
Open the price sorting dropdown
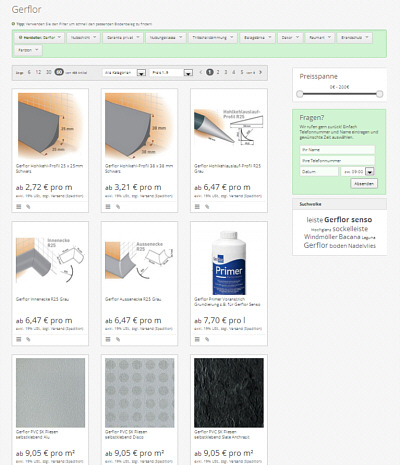(171, 72)
